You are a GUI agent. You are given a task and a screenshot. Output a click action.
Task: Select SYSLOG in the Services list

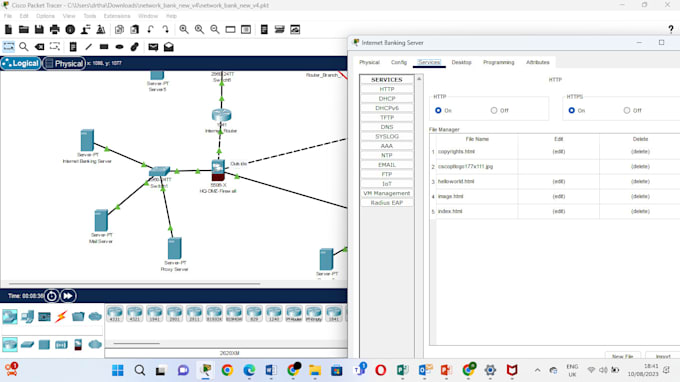coord(387,137)
